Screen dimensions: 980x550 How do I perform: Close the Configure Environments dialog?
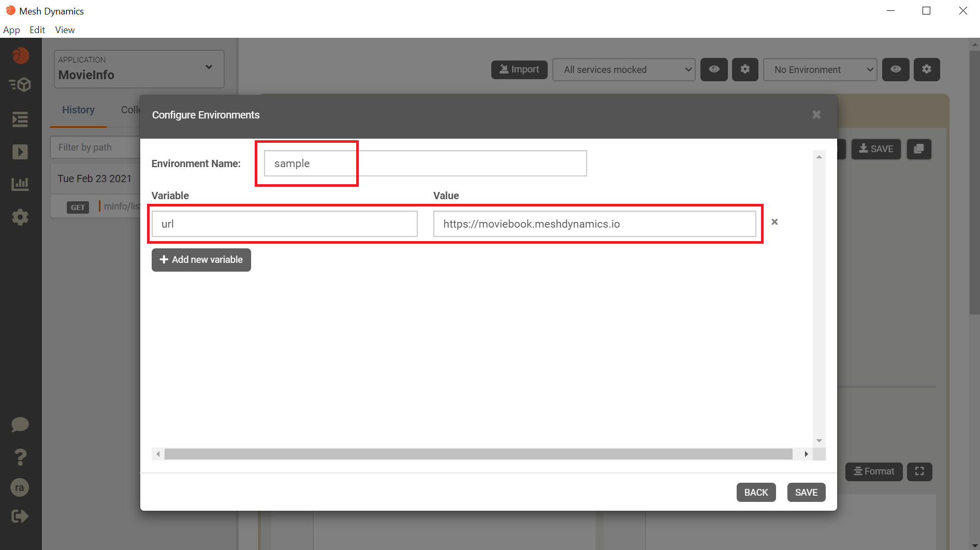pyautogui.click(x=816, y=115)
